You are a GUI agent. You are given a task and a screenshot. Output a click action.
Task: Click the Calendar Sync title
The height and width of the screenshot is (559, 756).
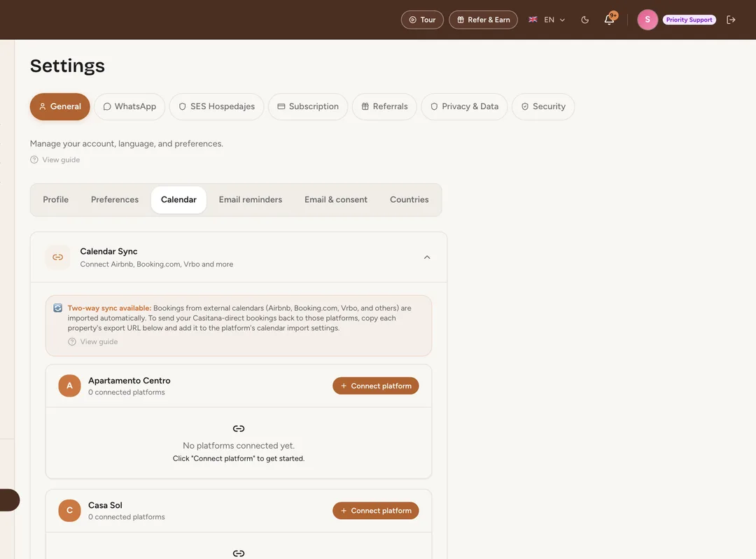(x=108, y=252)
